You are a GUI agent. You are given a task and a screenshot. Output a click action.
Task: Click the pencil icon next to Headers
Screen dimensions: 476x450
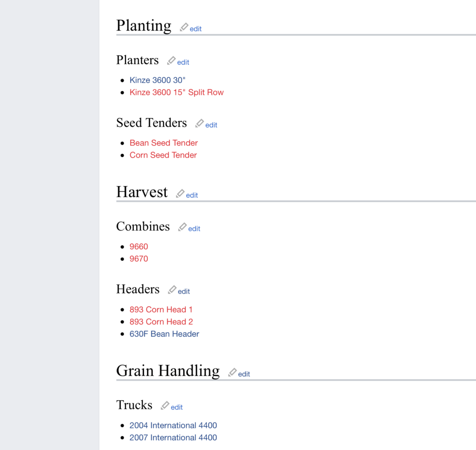click(x=172, y=290)
